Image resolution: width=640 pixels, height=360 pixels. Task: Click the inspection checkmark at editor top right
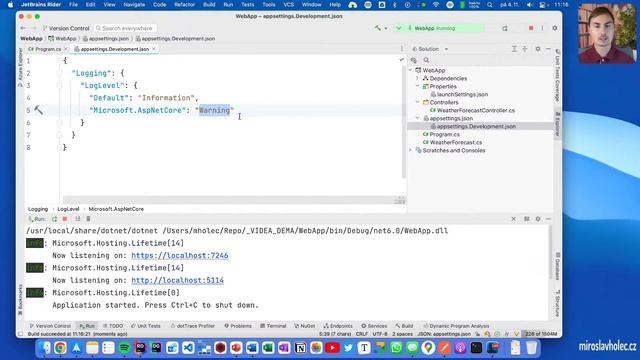click(401, 60)
